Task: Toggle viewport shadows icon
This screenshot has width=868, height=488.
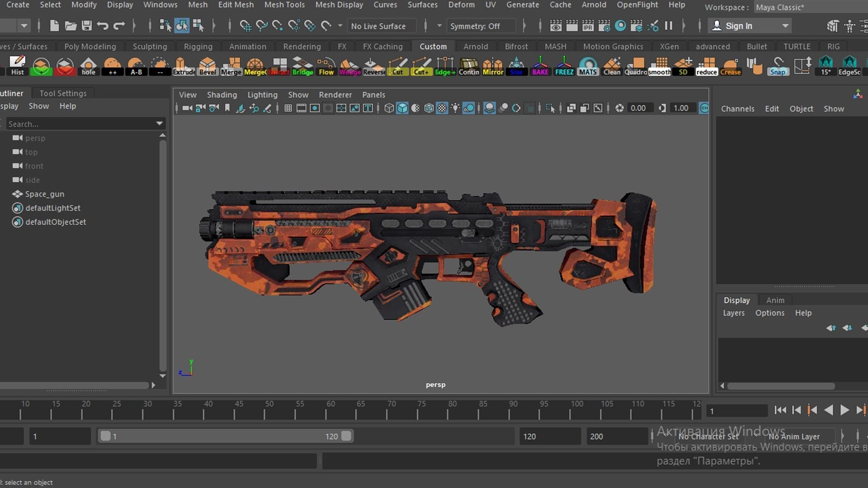Action: 469,108
